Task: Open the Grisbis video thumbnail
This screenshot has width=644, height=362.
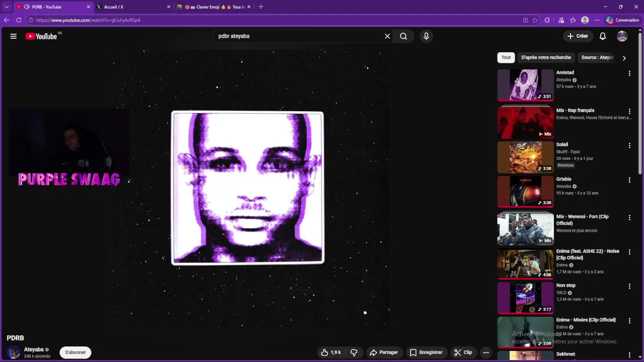Action: click(x=525, y=192)
